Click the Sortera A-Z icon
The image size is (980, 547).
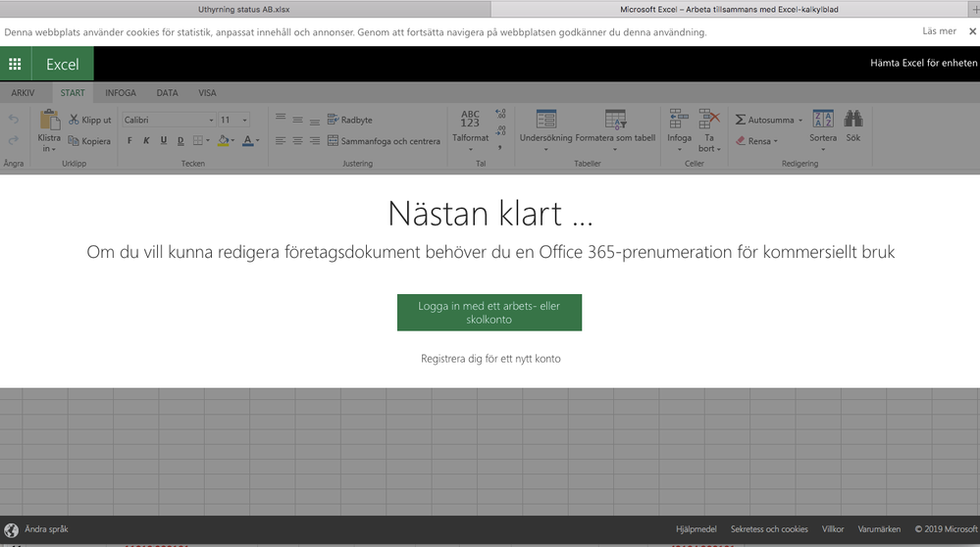[822, 119]
